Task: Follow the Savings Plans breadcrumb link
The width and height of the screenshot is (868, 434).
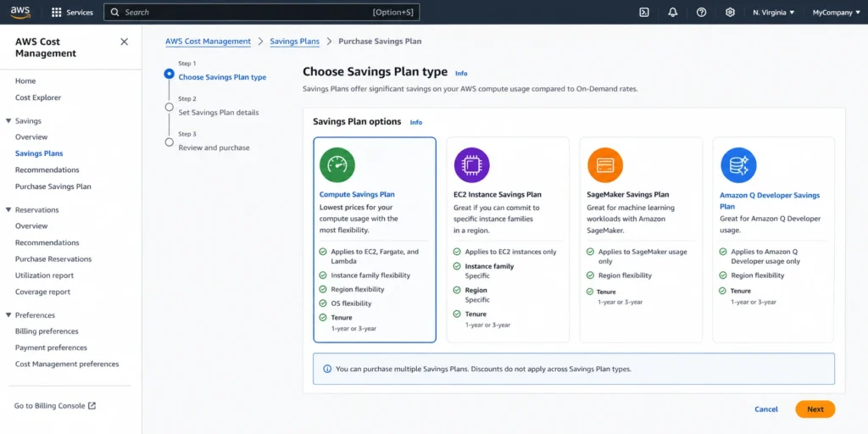Action: pyautogui.click(x=294, y=41)
